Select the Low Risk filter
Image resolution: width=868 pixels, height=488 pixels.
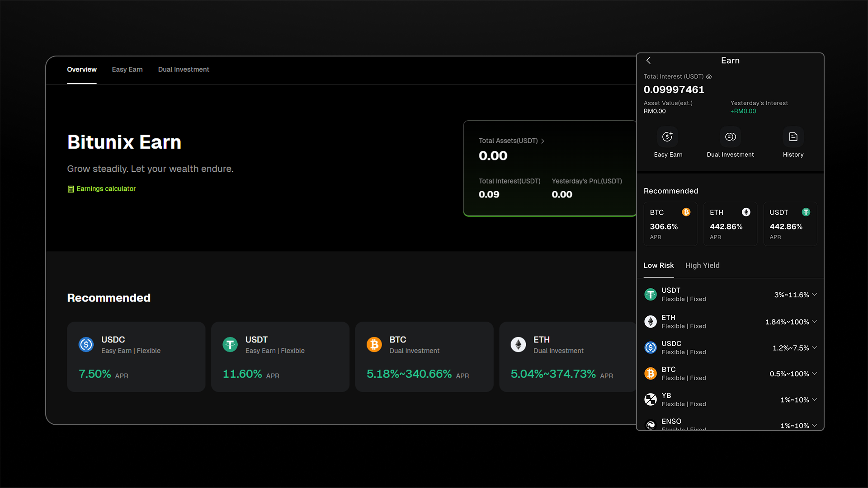click(658, 266)
